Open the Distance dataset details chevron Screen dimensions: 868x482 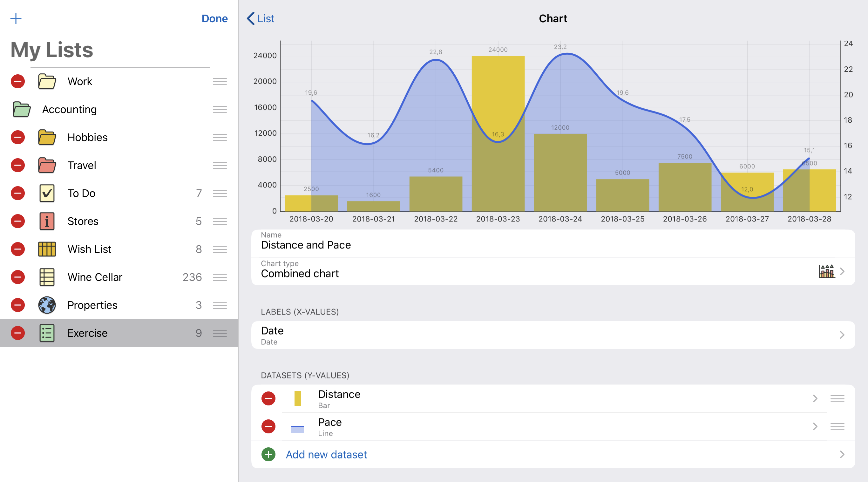(815, 398)
